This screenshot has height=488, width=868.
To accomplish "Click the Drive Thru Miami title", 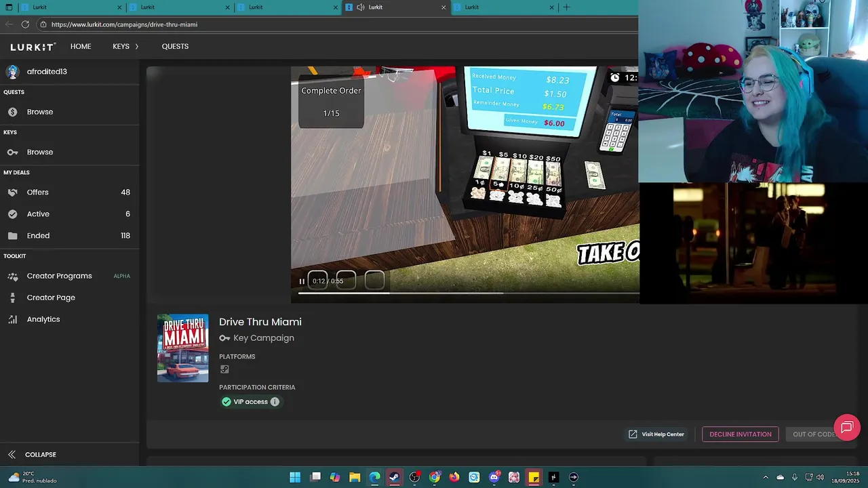I will [x=260, y=322].
